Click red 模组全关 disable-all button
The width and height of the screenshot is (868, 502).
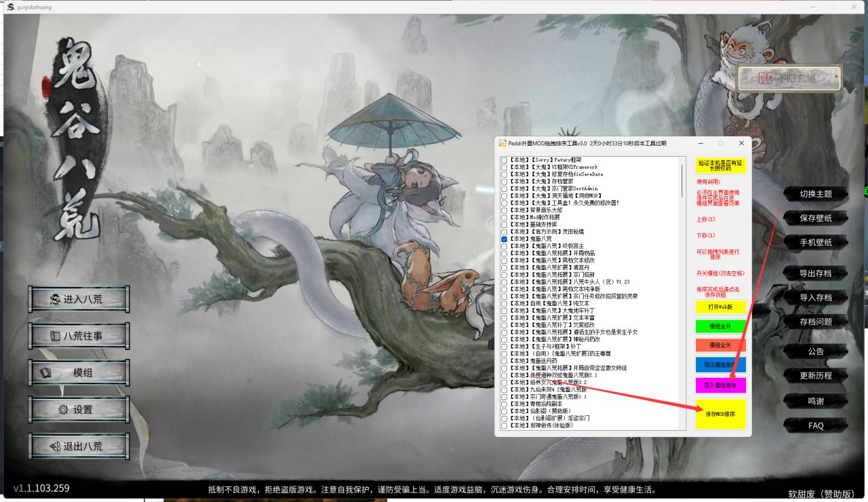click(x=720, y=345)
